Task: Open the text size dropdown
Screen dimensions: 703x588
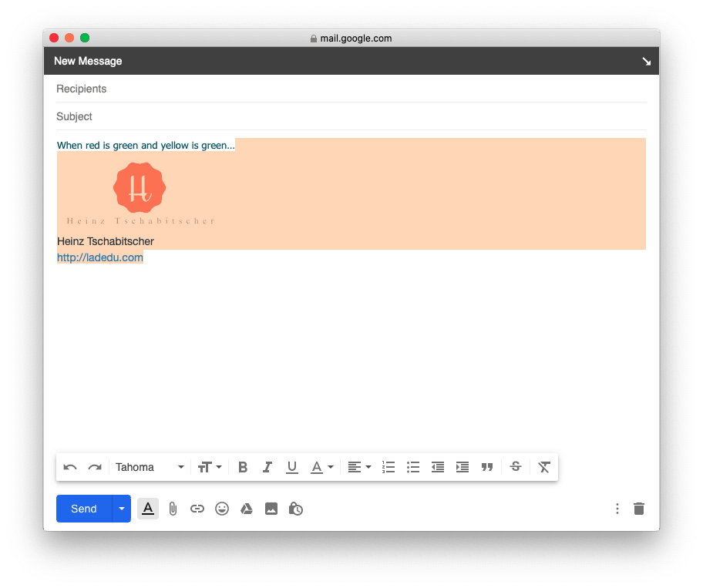Action: click(x=210, y=468)
